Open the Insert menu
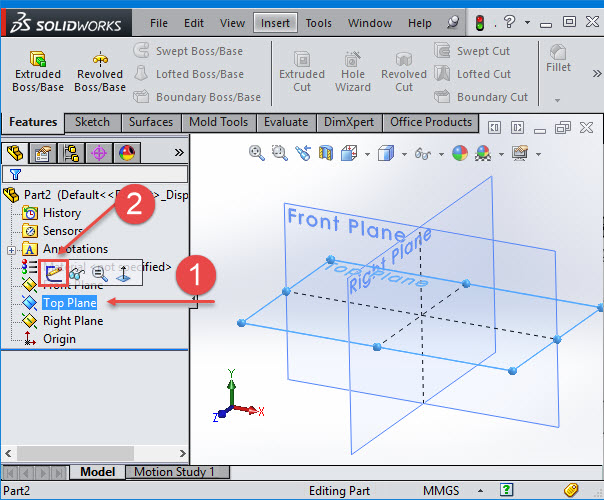This screenshot has width=604, height=500. click(275, 23)
